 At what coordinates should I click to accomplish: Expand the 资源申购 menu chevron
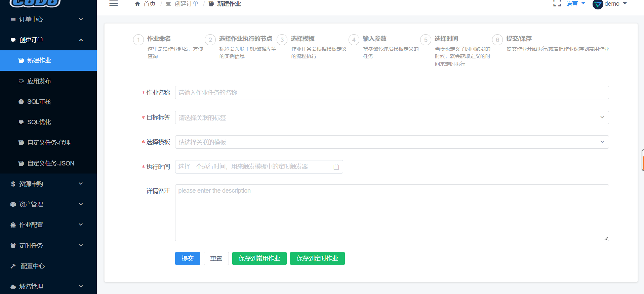(x=81, y=184)
